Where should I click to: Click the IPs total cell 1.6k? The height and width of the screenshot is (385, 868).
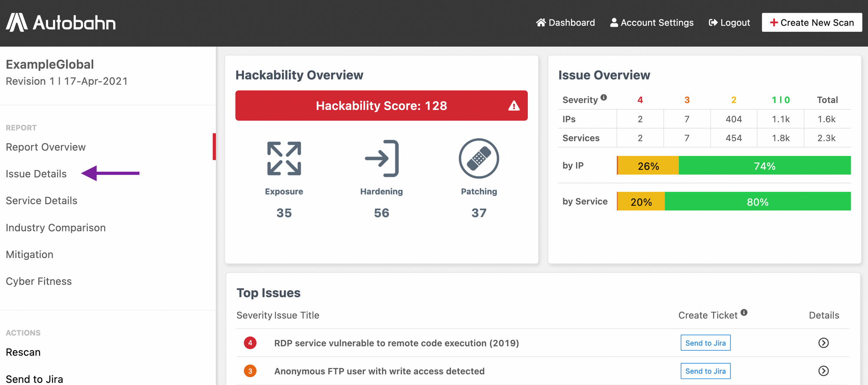pos(827,119)
